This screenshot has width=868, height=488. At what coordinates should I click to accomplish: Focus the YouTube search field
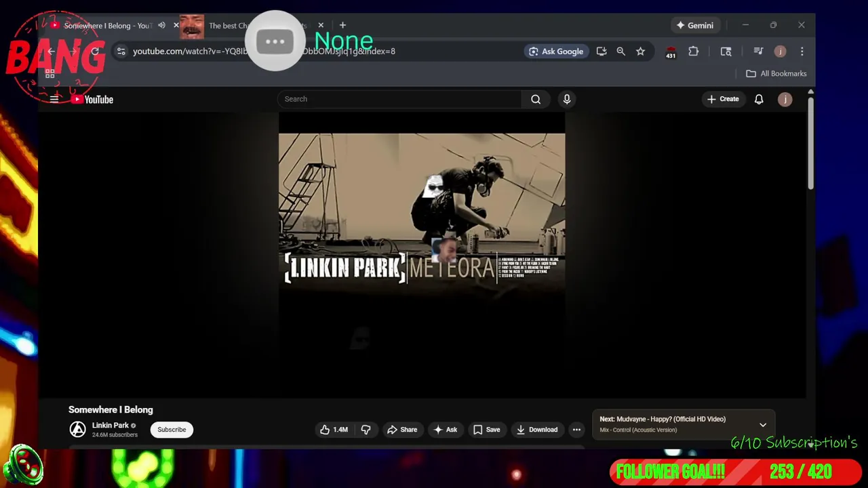click(399, 99)
